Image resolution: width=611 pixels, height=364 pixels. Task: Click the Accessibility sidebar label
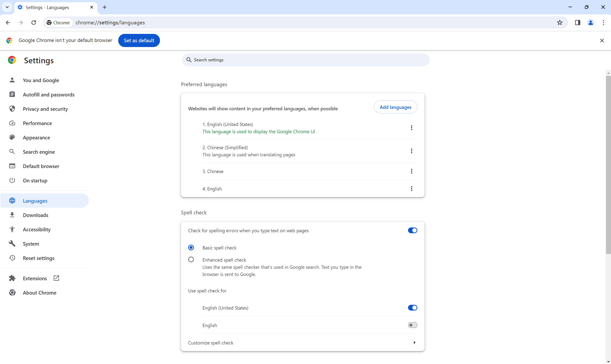[37, 229]
